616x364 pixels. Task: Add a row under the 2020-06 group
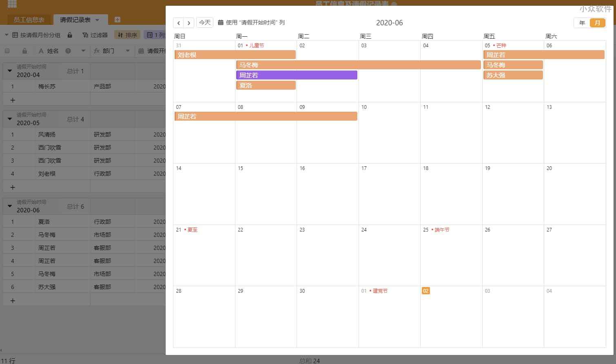click(x=13, y=300)
